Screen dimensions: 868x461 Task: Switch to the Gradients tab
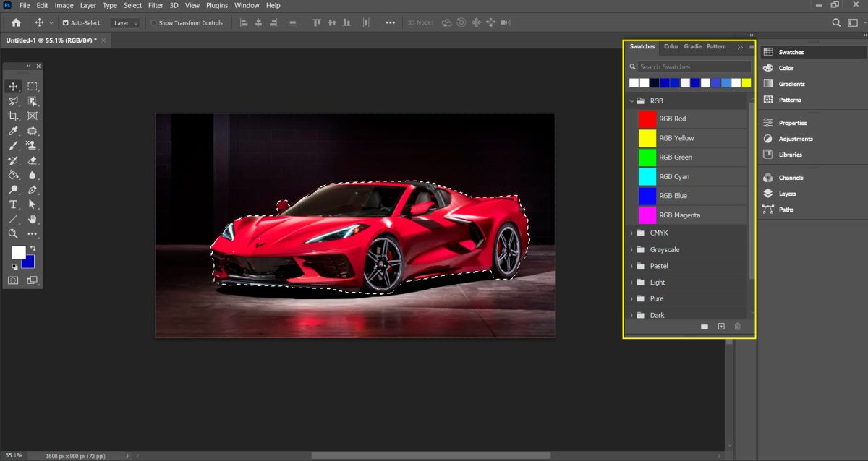pos(692,46)
